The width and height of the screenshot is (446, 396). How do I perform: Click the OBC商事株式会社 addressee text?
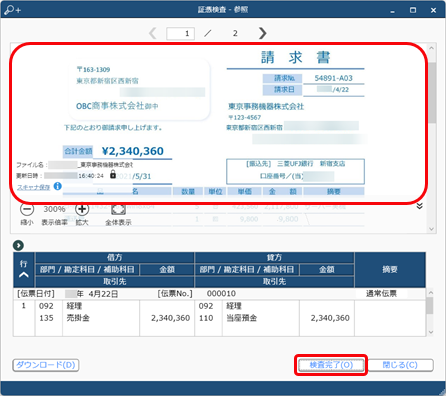110,106
